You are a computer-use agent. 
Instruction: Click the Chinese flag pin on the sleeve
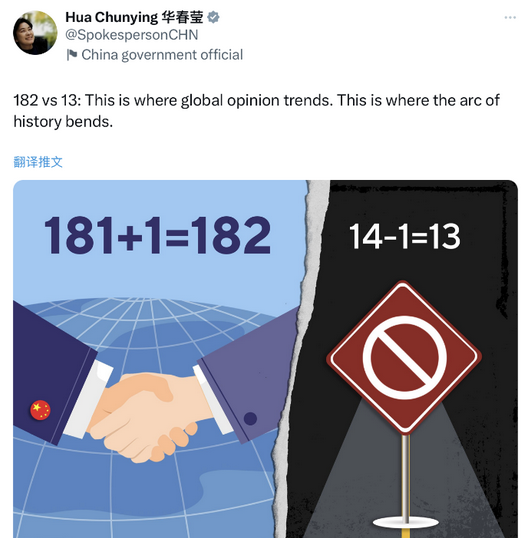tap(40, 410)
